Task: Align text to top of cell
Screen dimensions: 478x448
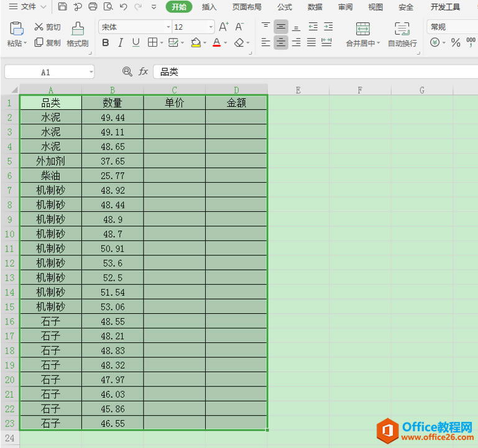Action: point(265,27)
